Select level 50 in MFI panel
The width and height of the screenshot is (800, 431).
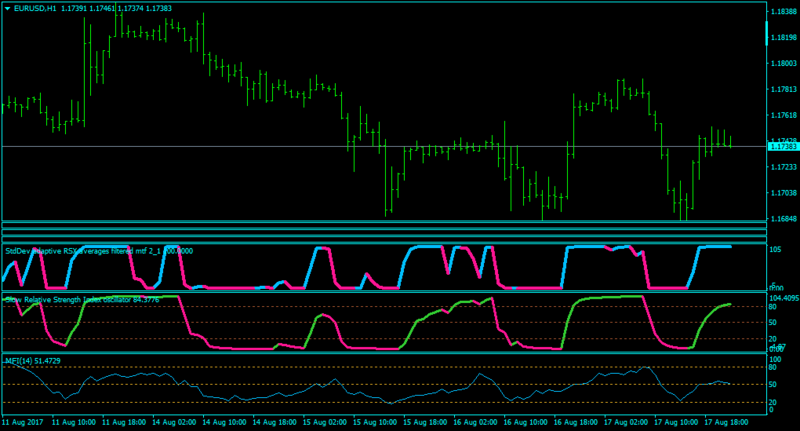772,385
